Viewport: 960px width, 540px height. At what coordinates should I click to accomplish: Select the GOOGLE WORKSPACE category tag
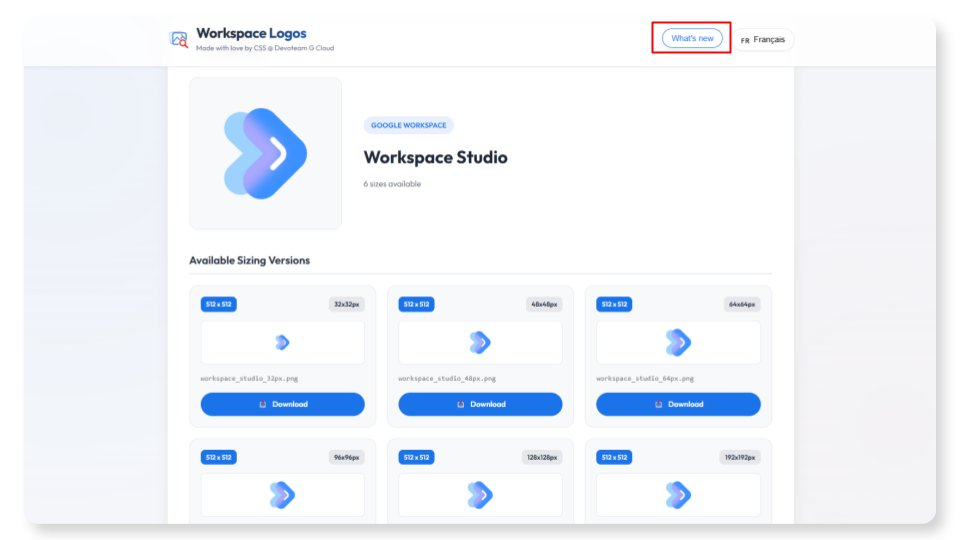pyautogui.click(x=408, y=125)
